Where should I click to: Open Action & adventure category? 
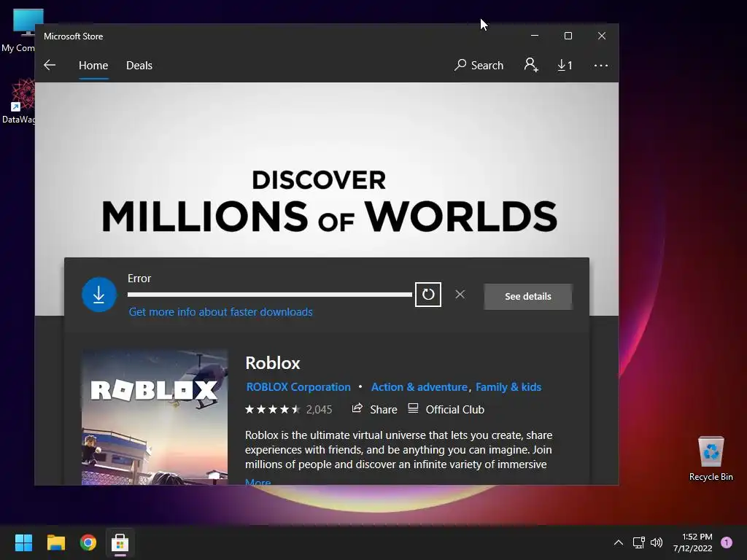419,386
